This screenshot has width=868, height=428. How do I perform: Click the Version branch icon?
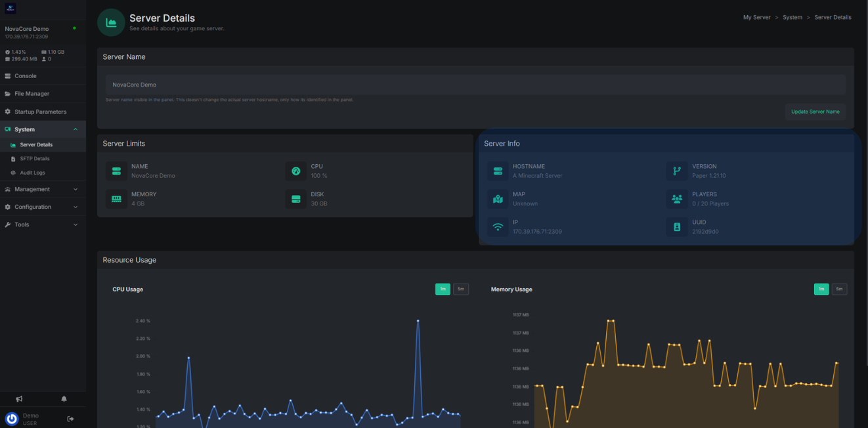coord(677,171)
